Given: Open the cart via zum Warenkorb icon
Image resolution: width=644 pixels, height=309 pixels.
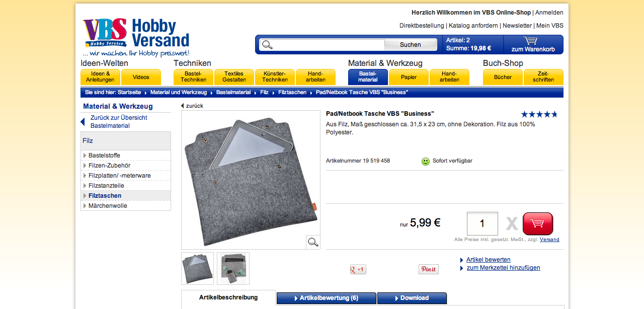Looking at the screenshot, I should pyautogui.click(x=533, y=44).
